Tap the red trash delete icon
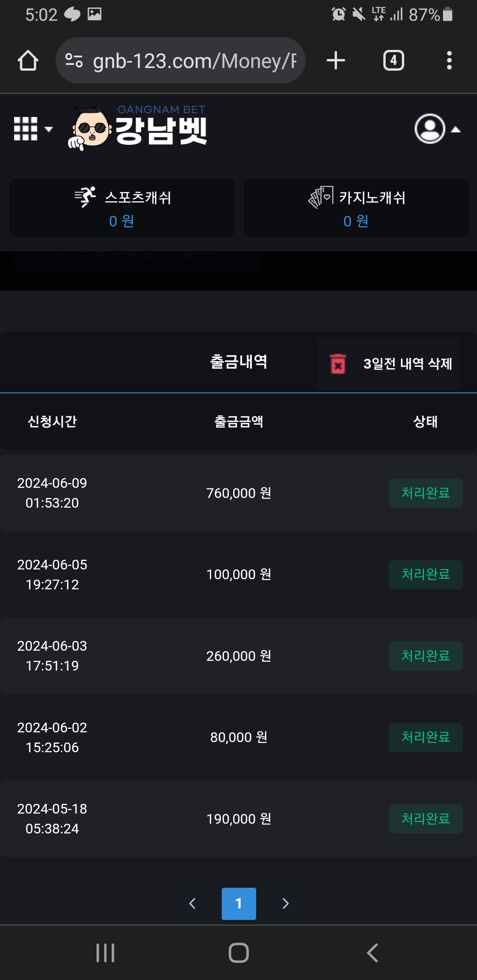Image resolution: width=477 pixels, height=980 pixels. pos(338,364)
